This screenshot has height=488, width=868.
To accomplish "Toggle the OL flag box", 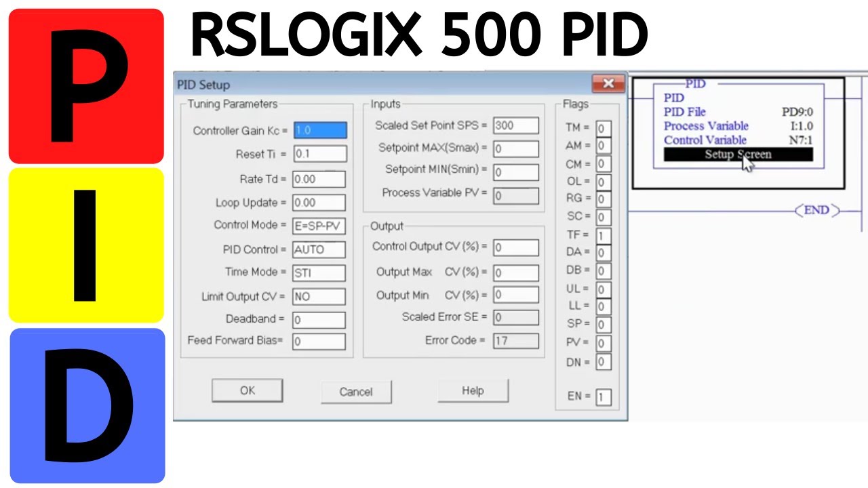I will coord(604,182).
